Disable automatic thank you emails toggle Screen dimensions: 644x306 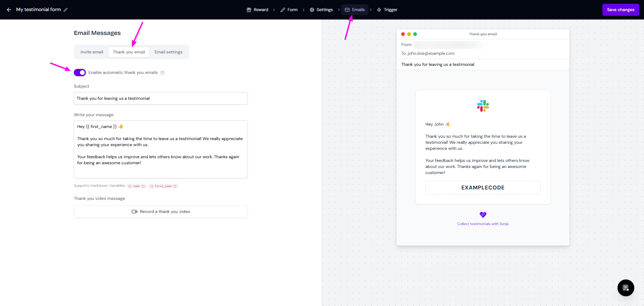[80, 73]
